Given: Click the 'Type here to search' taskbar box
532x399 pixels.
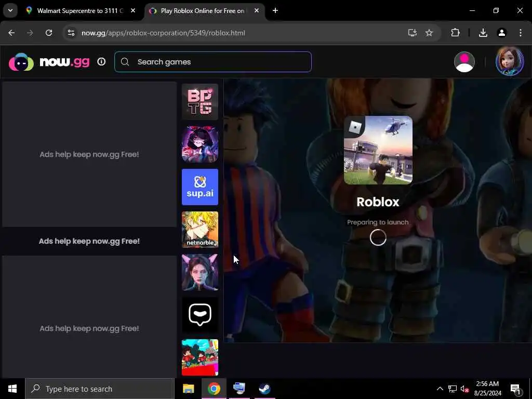Looking at the screenshot, I should [x=100, y=389].
